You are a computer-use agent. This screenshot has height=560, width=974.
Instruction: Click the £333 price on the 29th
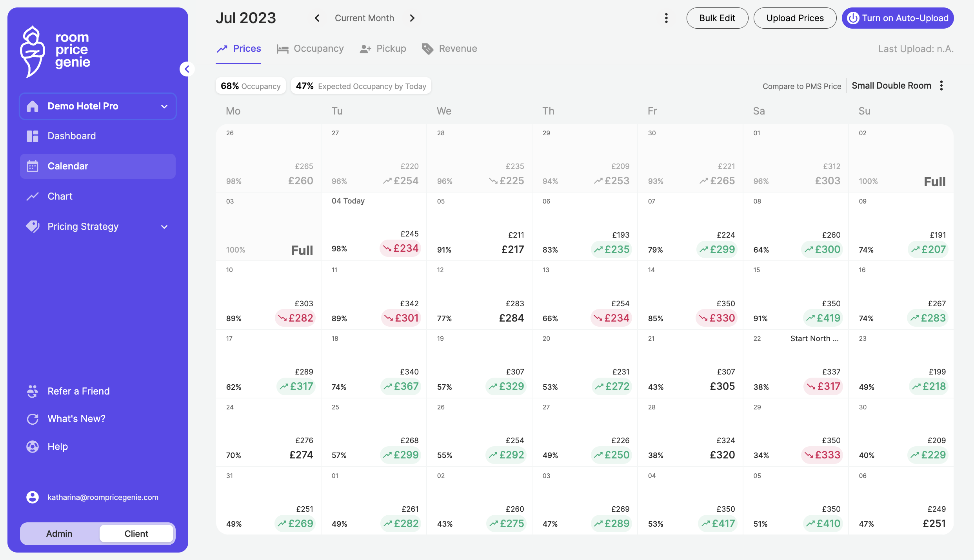(822, 455)
